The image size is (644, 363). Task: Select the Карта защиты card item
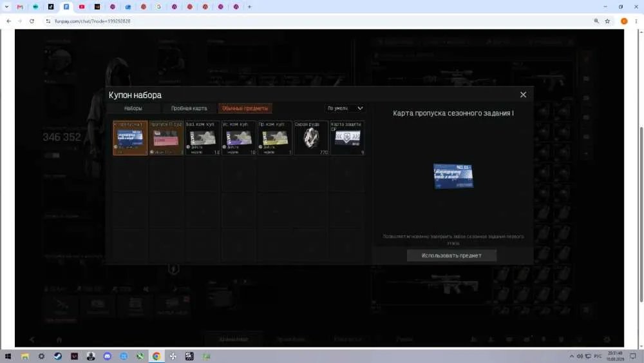point(347,138)
